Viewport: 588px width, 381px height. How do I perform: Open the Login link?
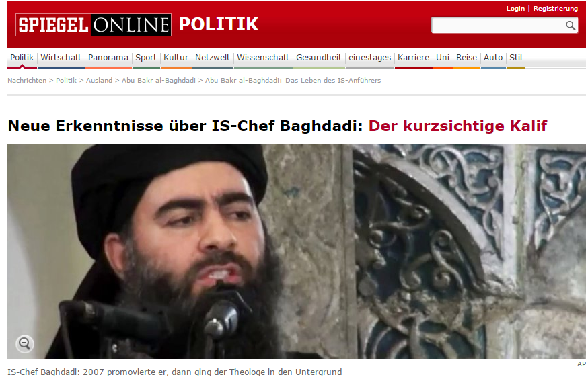[x=515, y=9]
